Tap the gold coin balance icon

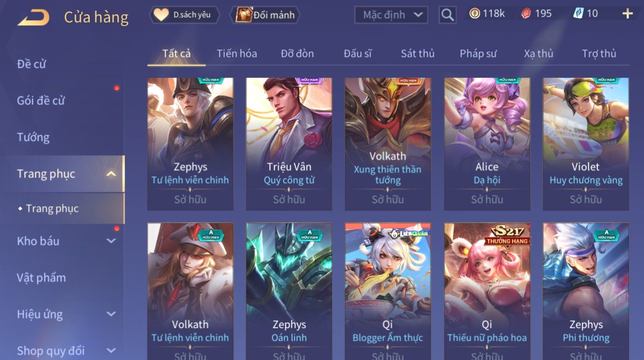[x=474, y=14]
